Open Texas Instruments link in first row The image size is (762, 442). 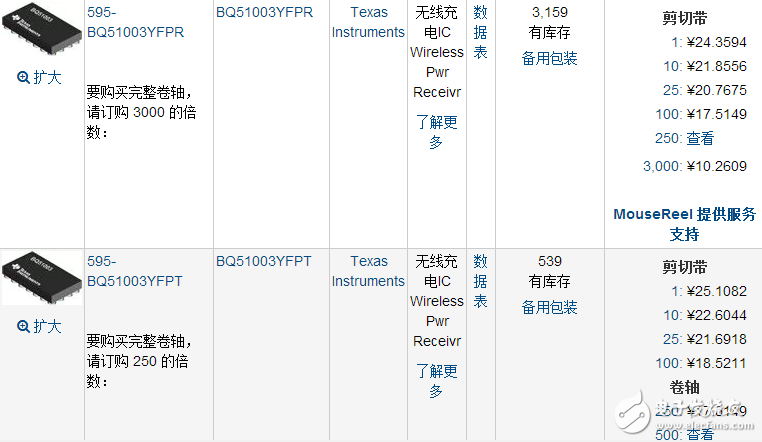pos(368,22)
